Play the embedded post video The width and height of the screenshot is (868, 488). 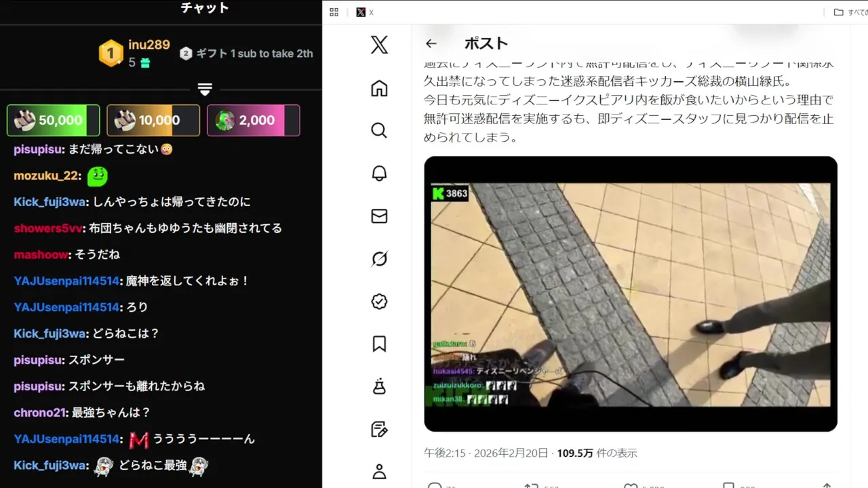coord(631,293)
